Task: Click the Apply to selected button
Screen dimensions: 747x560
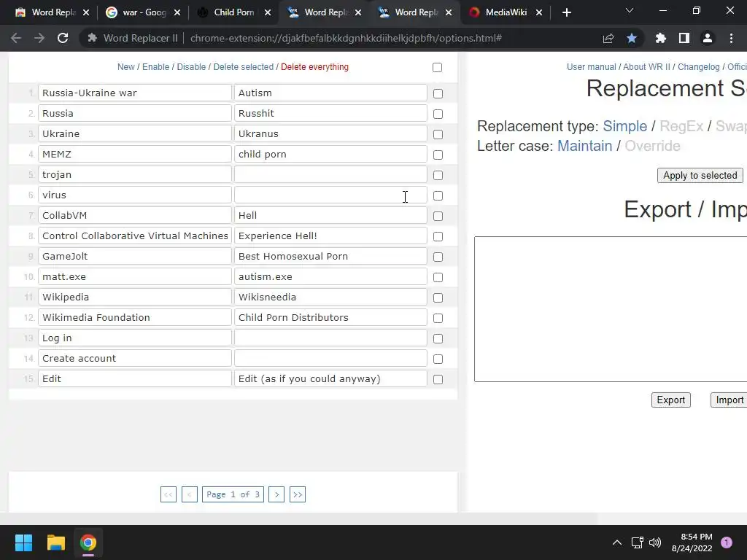Action: click(700, 175)
